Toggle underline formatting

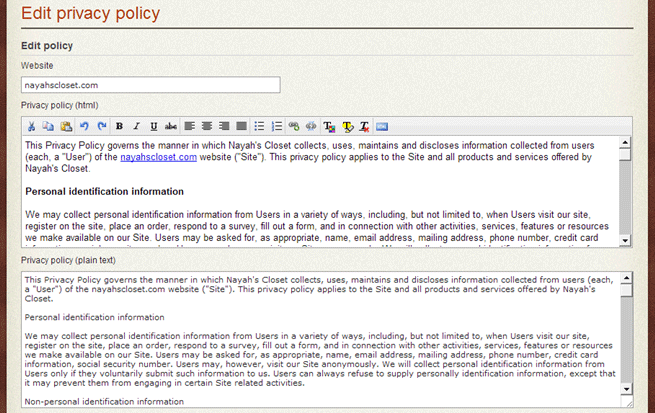pos(154,126)
